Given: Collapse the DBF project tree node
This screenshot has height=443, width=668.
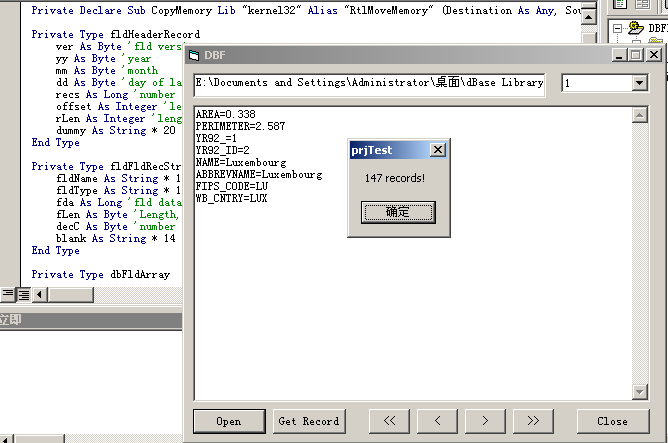Looking at the screenshot, I should click(x=617, y=28).
